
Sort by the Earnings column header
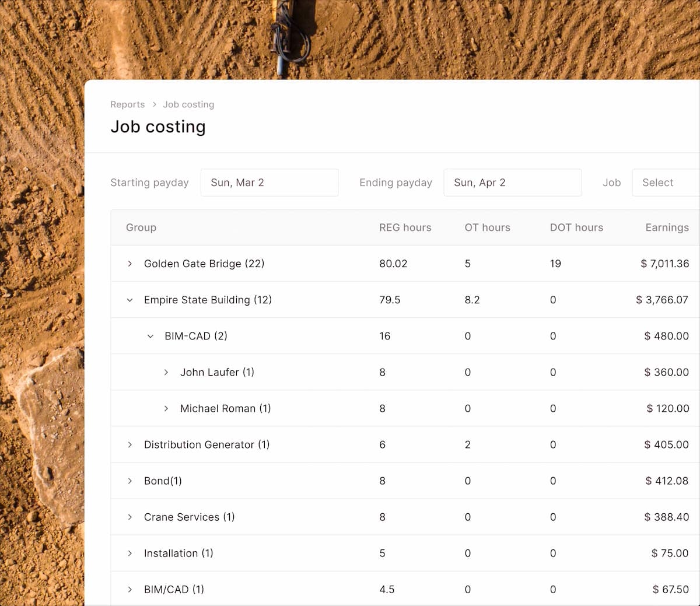click(x=667, y=227)
